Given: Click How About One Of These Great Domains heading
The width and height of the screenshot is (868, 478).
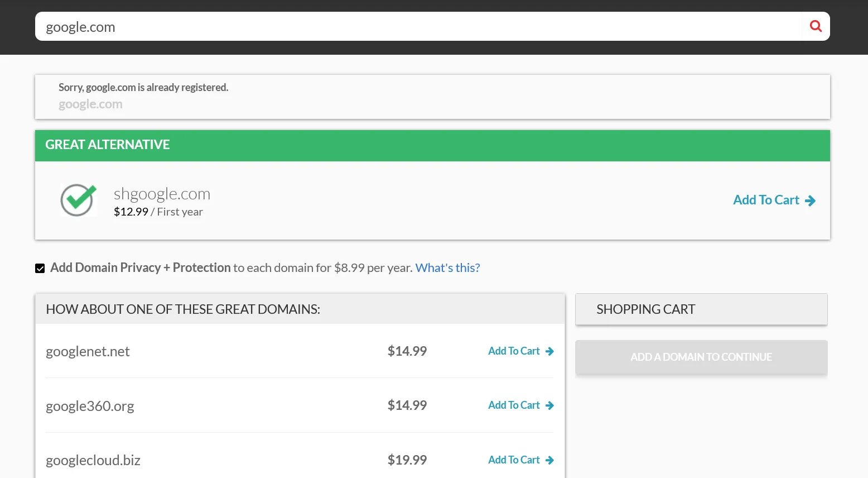Looking at the screenshot, I should [183, 309].
